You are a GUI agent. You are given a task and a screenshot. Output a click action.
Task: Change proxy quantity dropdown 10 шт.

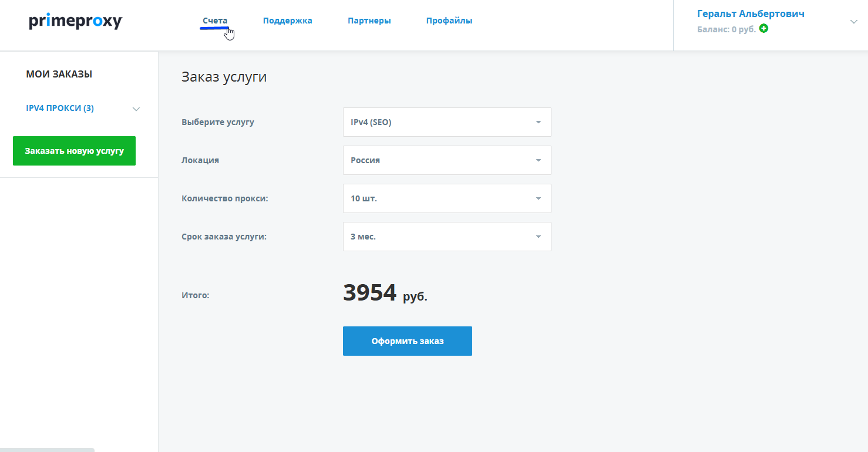[447, 198]
